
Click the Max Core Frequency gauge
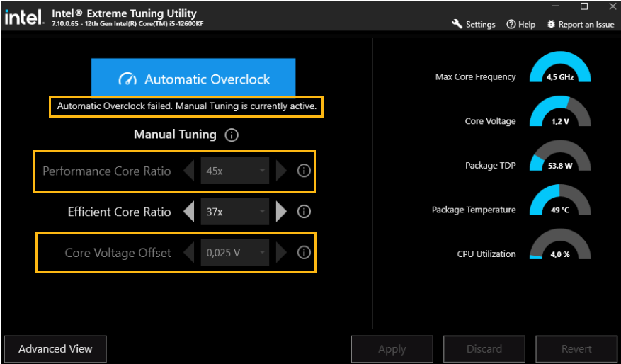click(x=560, y=67)
